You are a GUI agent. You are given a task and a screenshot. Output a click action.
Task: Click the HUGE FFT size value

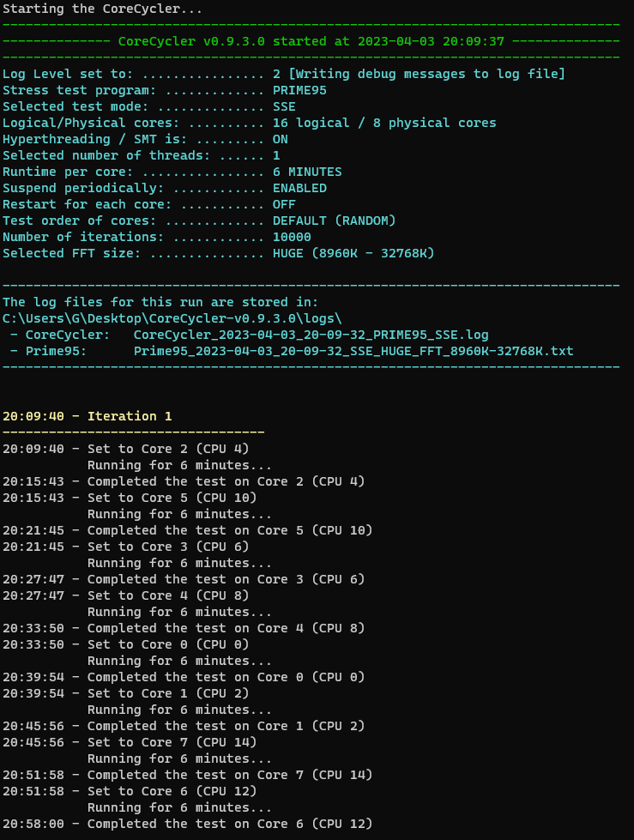click(353, 253)
